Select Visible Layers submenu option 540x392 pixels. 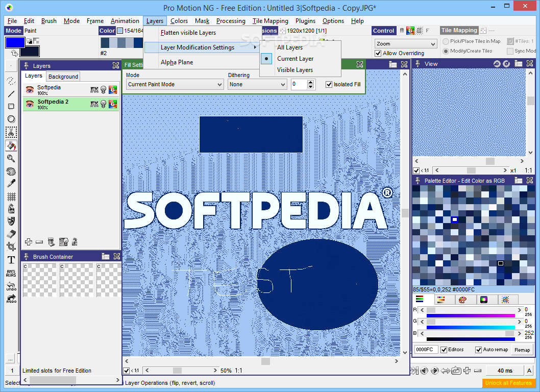(x=295, y=70)
